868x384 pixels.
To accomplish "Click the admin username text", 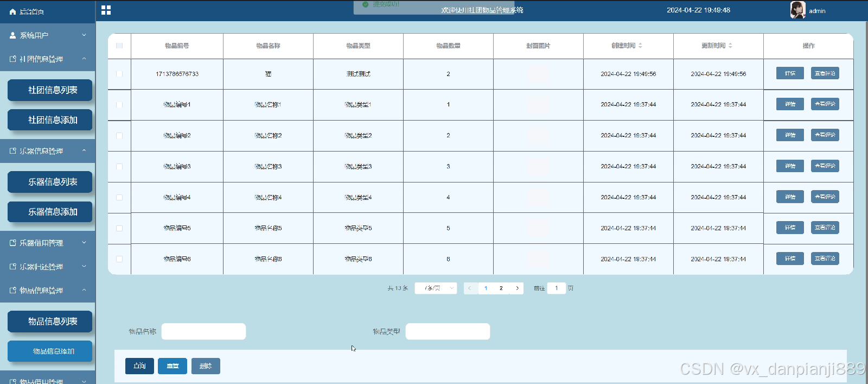I will tap(817, 11).
